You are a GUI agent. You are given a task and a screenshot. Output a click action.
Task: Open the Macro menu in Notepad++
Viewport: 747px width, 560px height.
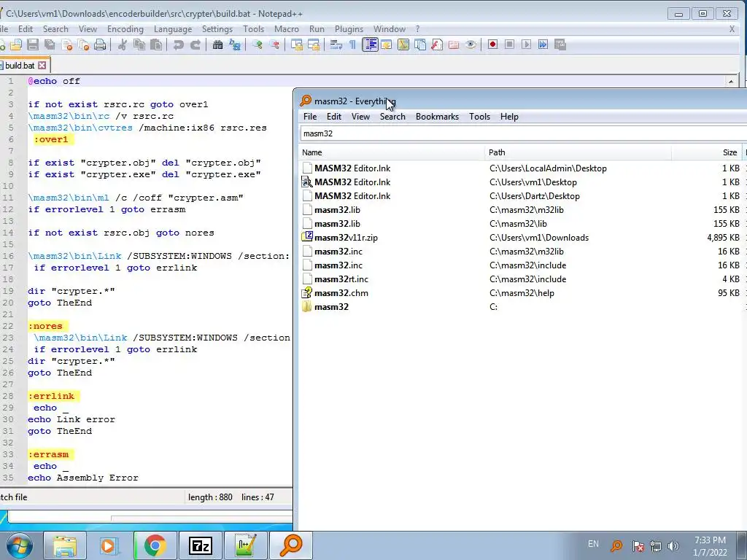click(286, 29)
